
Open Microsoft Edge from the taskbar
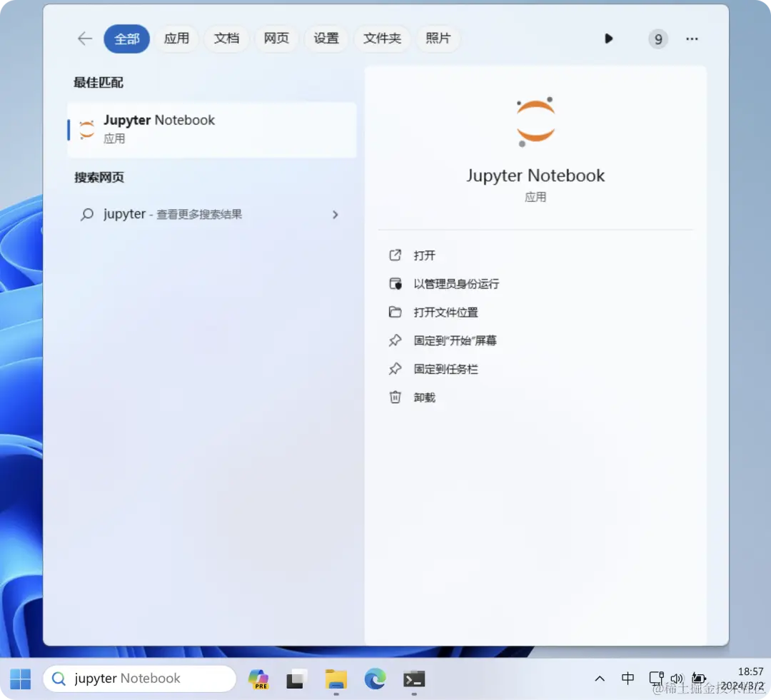click(376, 679)
